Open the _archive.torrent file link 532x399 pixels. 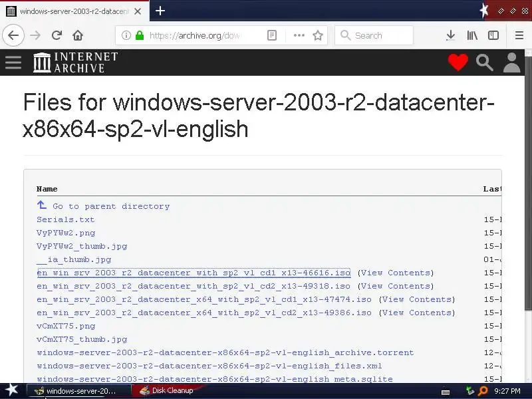225,352
